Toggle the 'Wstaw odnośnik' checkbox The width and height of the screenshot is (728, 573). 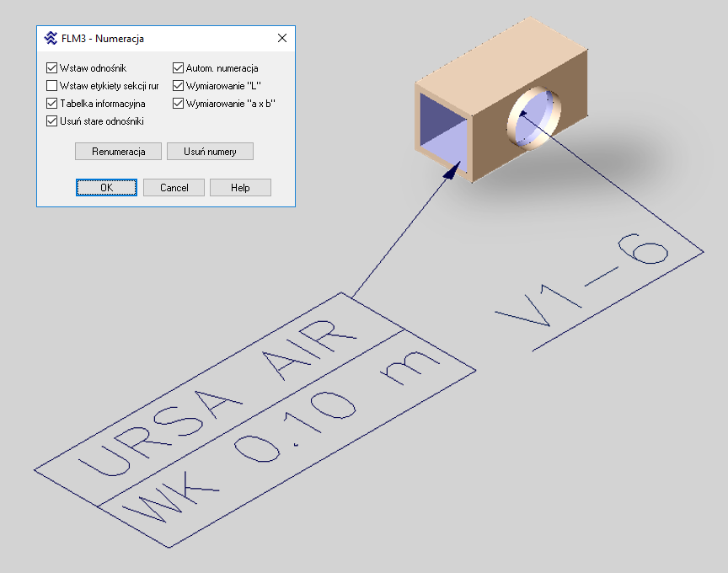52,67
